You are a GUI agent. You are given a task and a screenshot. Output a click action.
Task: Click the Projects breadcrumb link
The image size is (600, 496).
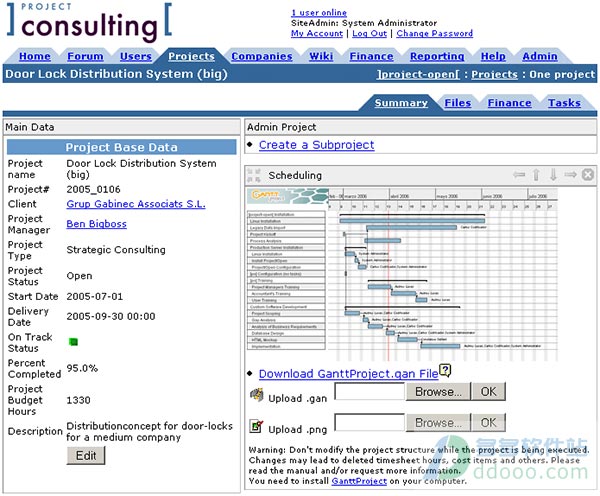494,74
